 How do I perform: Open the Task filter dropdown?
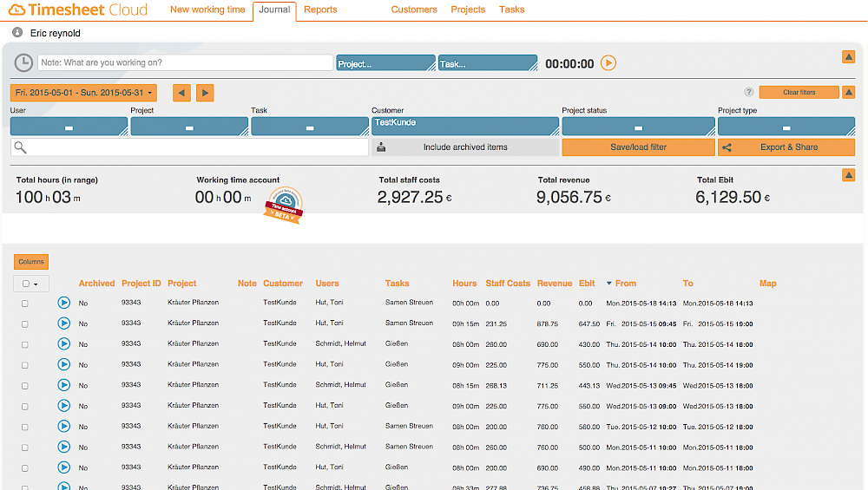click(310, 126)
